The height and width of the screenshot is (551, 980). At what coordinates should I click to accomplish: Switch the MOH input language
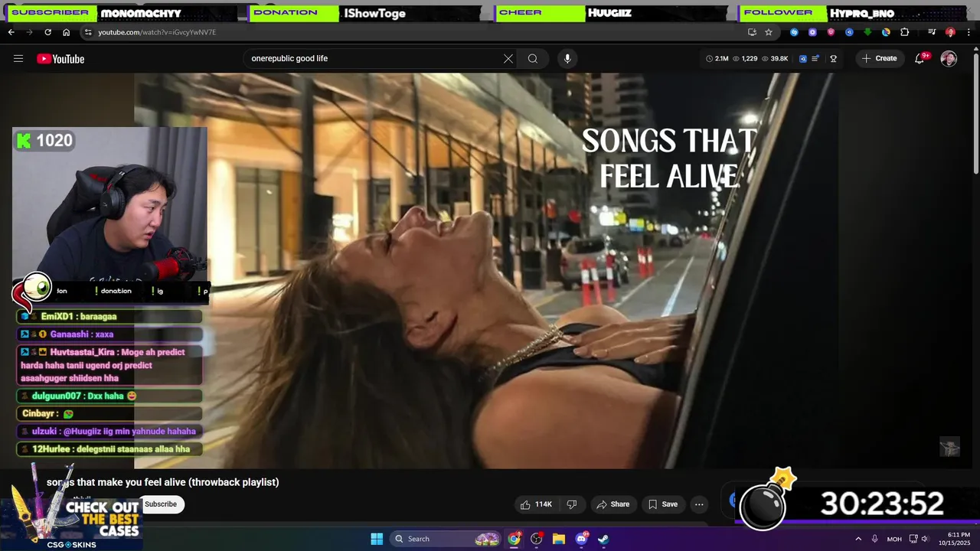click(x=894, y=539)
